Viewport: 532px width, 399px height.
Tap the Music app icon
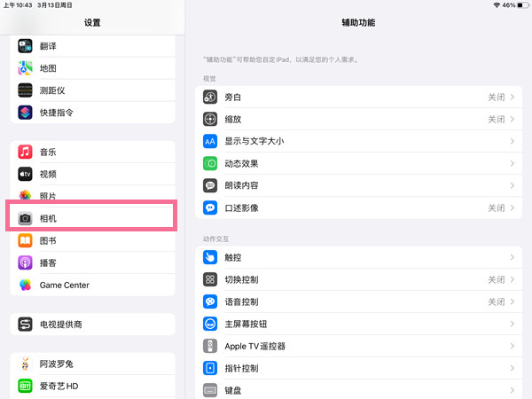26,153
